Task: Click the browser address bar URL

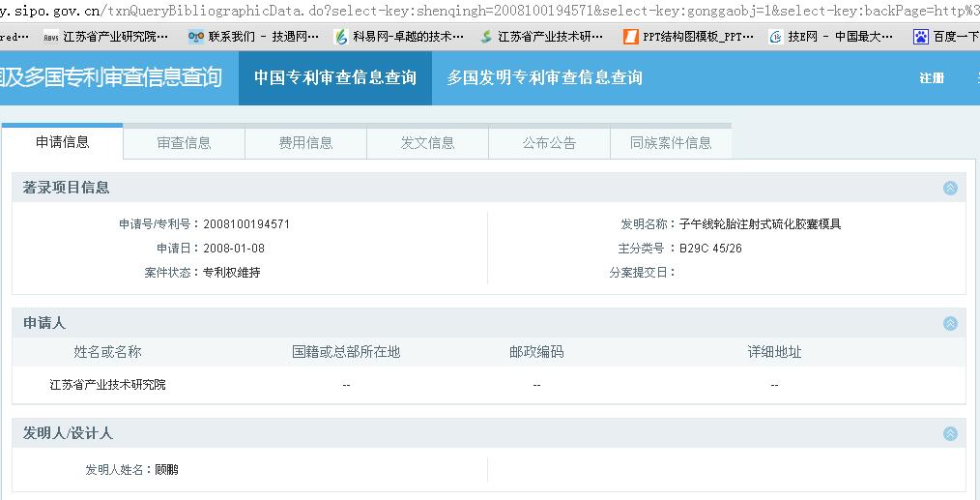Action: (x=483, y=11)
